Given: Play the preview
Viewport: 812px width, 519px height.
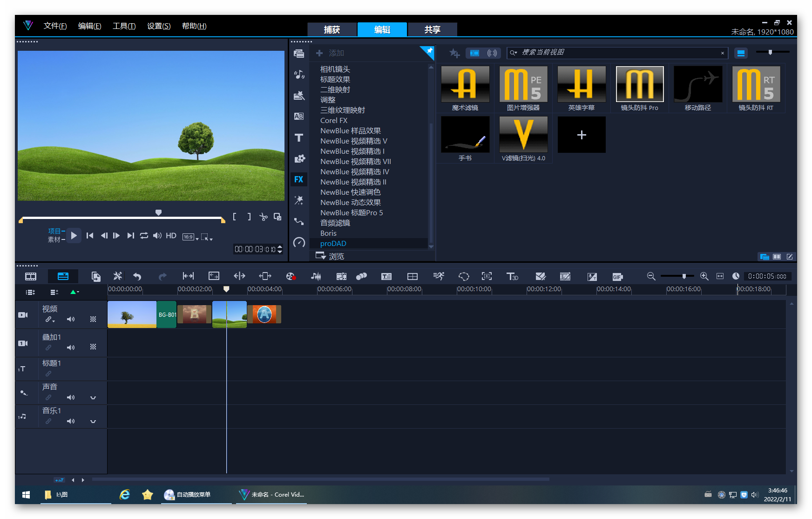Looking at the screenshot, I should (x=74, y=236).
